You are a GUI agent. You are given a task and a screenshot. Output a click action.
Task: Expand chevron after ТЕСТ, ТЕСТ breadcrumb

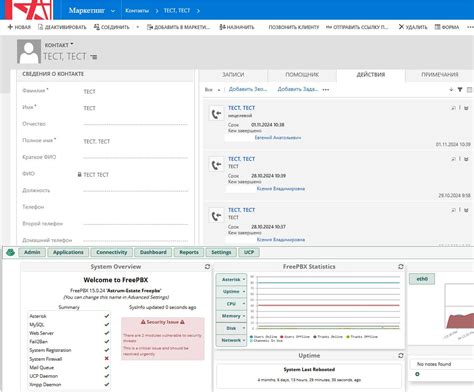(198, 11)
